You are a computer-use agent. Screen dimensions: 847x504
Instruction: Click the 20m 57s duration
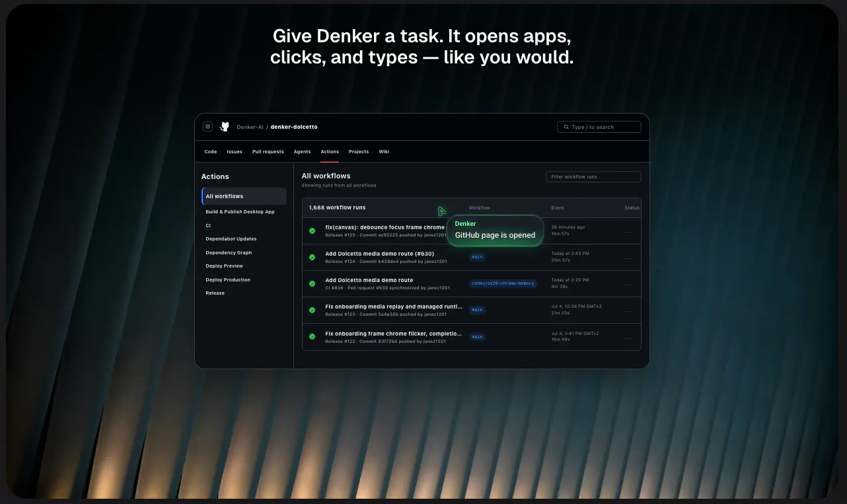pyautogui.click(x=560, y=260)
